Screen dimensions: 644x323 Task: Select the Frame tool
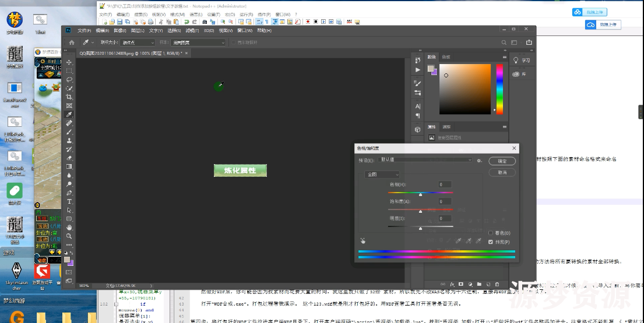click(69, 106)
